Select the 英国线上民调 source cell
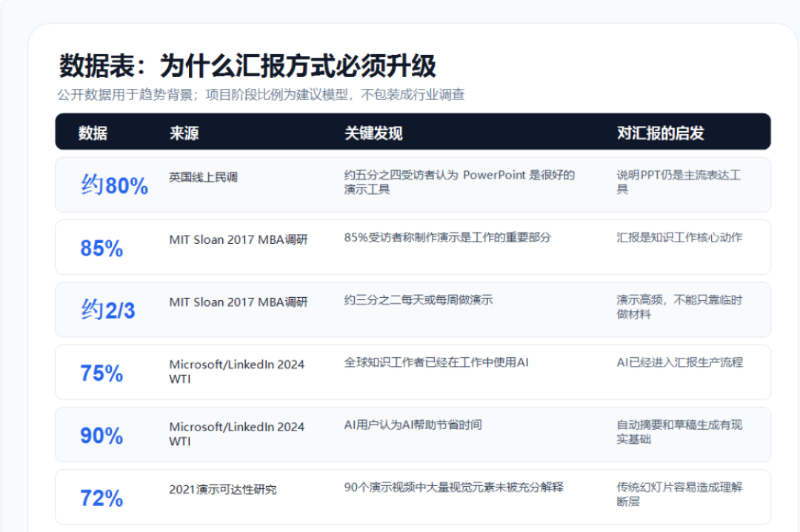Image resolution: width=800 pixels, height=532 pixels. pyautogui.click(x=203, y=177)
